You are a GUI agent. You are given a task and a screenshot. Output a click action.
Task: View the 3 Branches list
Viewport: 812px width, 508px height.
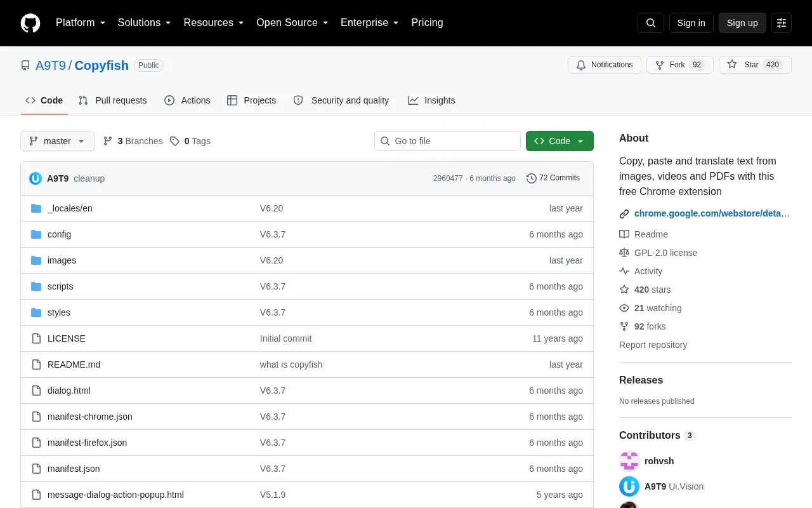tap(133, 141)
